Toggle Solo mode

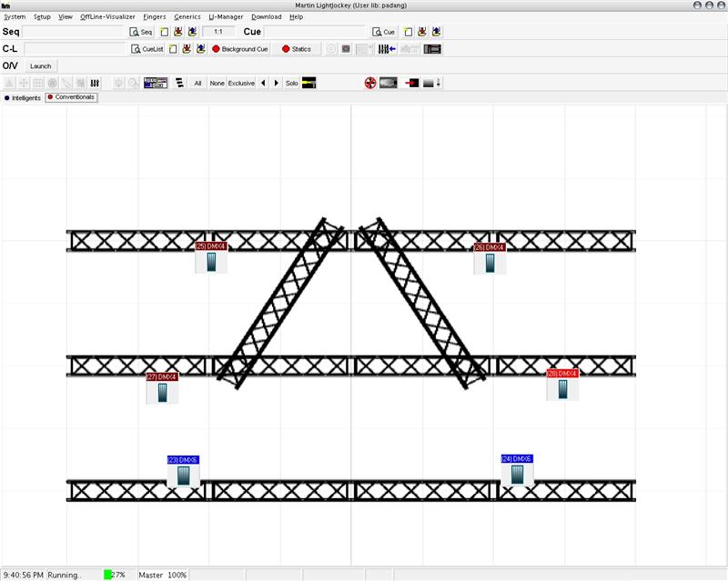[291, 83]
